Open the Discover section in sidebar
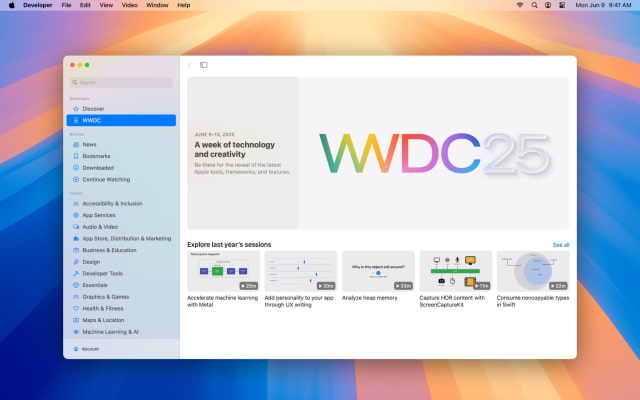 click(x=93, y=108)
